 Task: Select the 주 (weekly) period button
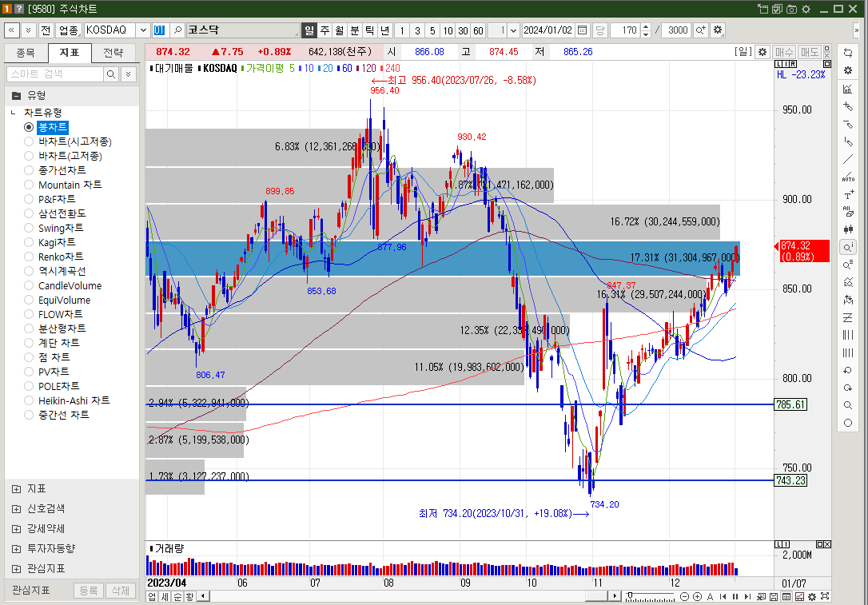(325, 30)
